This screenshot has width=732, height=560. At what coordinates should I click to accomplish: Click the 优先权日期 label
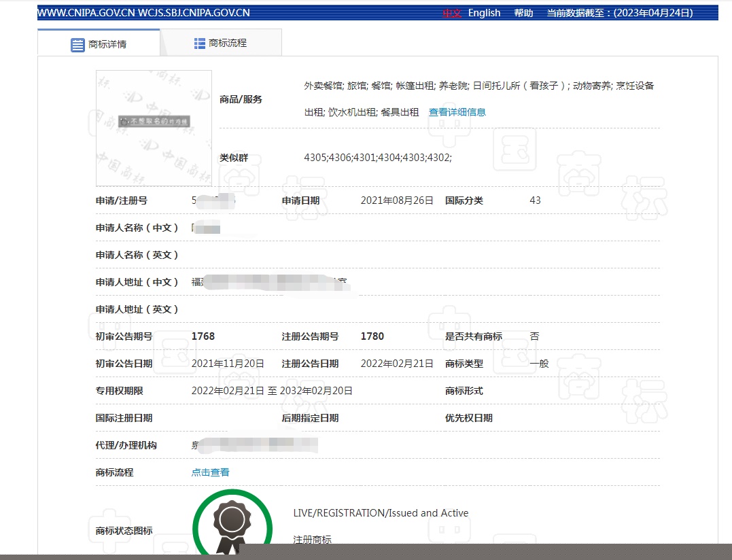(x=469, y=418)
